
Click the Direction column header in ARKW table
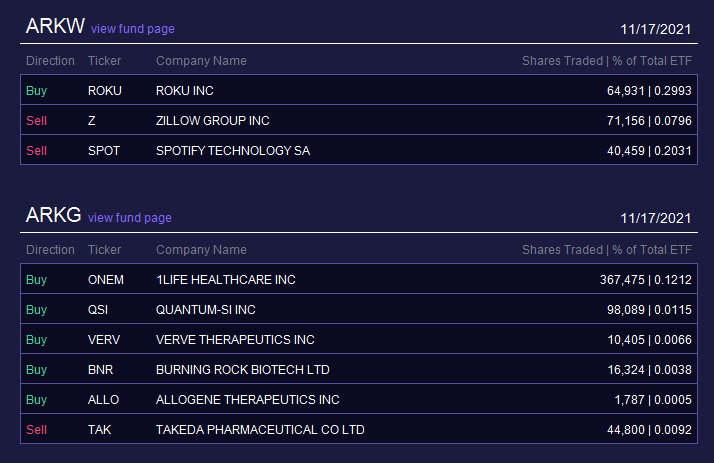click(x=50, y=61)
